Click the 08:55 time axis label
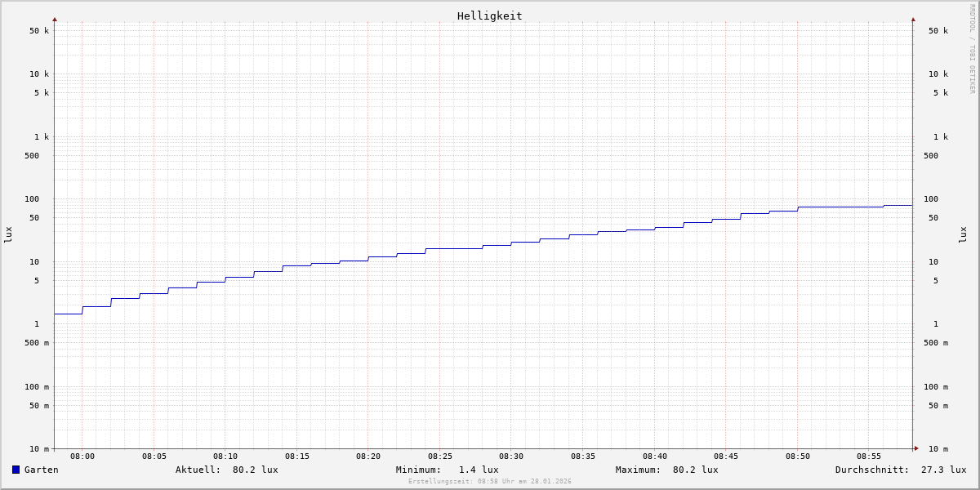This screenshot has height=490, width=980. (869, 457)
